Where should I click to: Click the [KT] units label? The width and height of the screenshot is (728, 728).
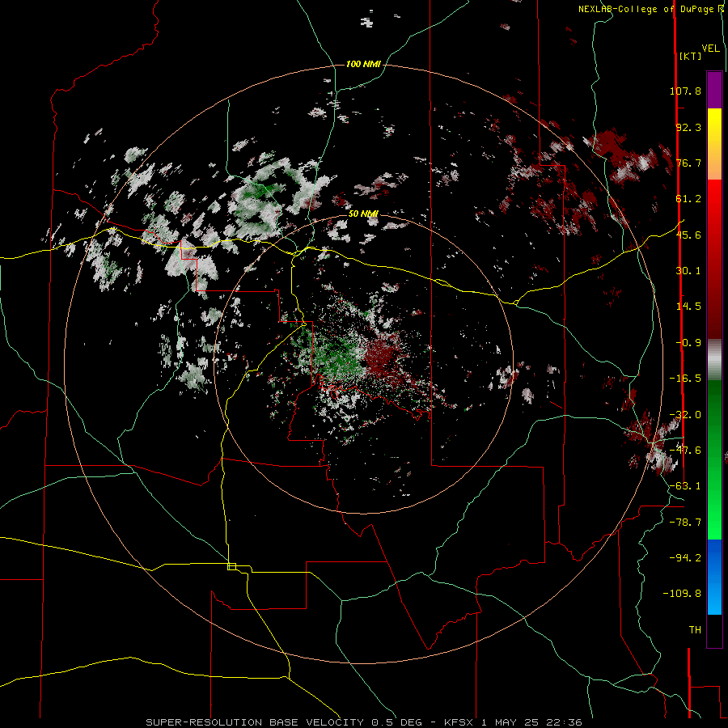[691, 56]
